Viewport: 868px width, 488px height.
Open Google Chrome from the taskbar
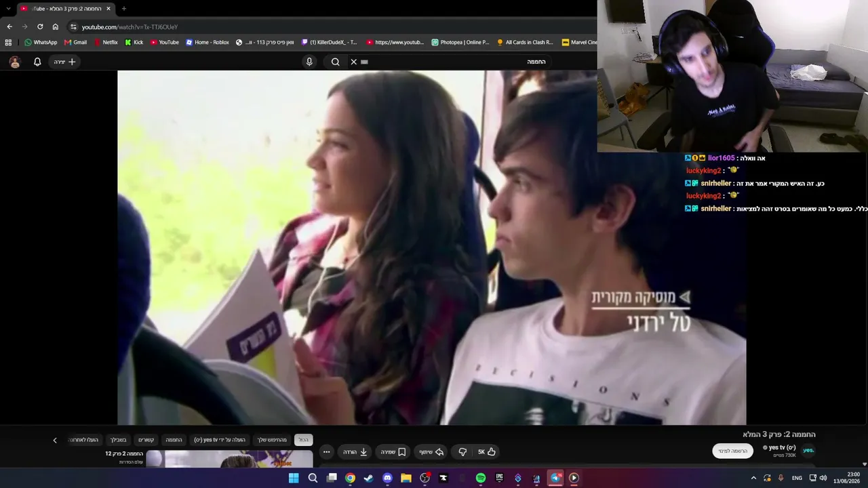coord(350,478)
